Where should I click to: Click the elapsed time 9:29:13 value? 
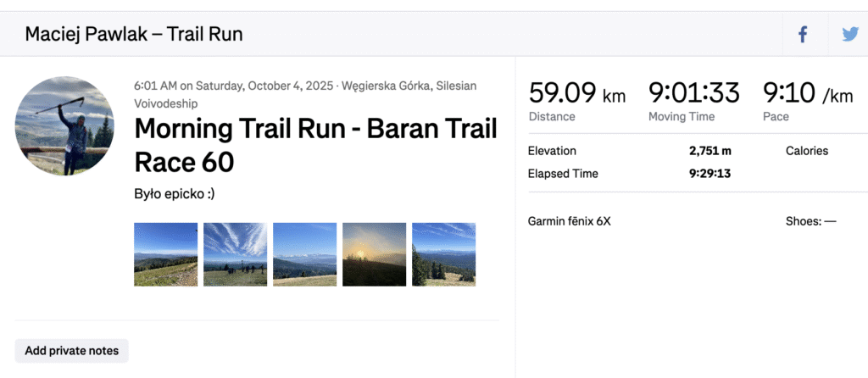coord(709,174)
